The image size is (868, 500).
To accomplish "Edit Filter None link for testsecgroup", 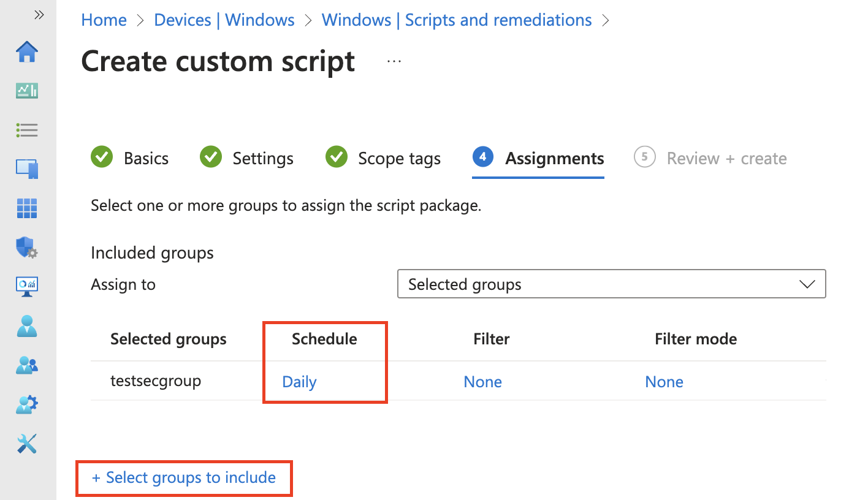I will [483, 382].
